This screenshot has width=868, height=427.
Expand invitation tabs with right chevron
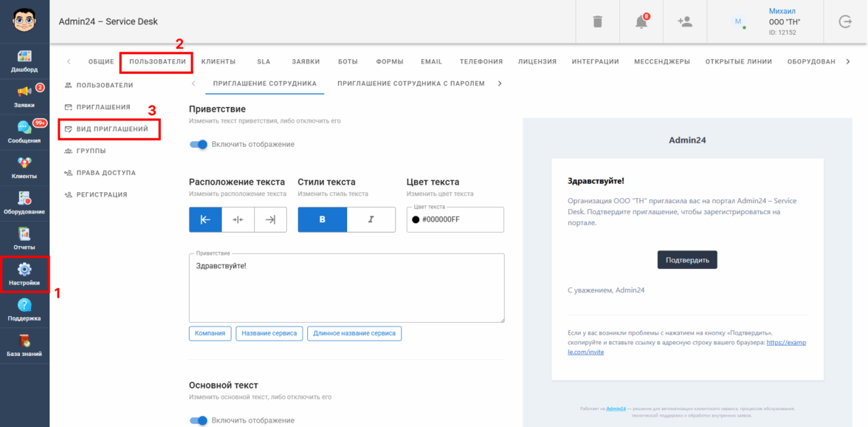500,83
